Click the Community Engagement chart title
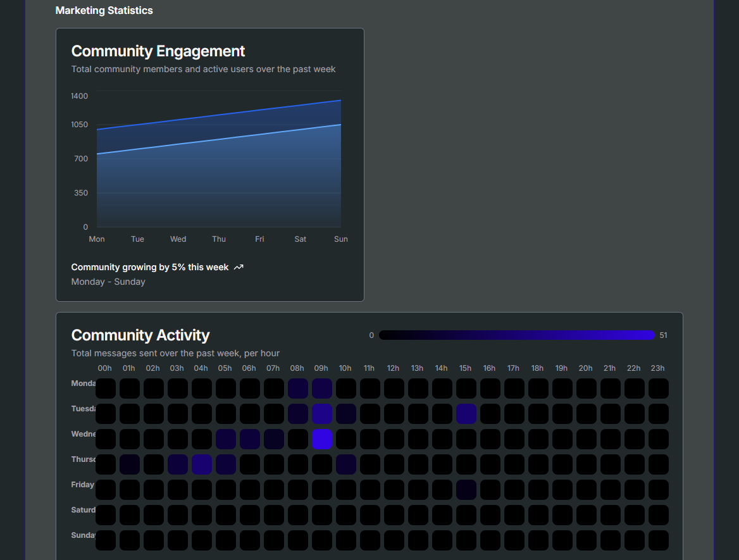Viewport: 739px width, 560px height. point(158,51)
